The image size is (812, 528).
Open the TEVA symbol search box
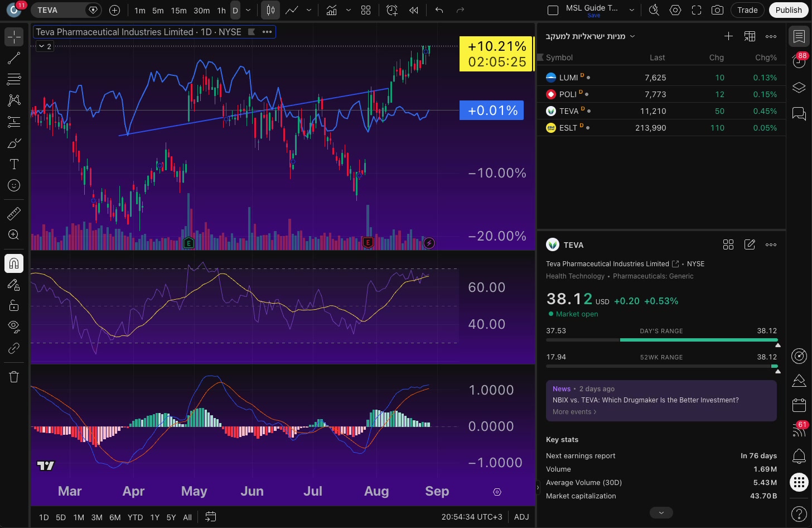[65, 10]
